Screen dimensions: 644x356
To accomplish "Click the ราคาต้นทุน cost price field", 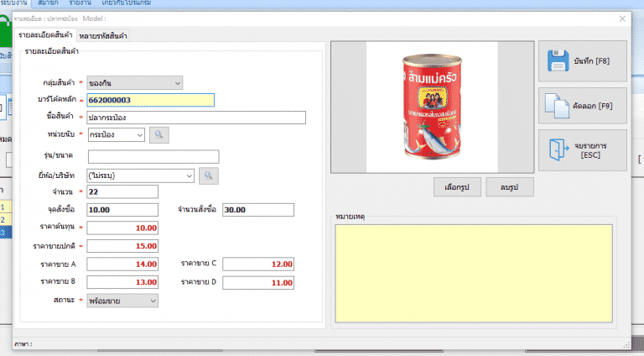I will (122, 228).
